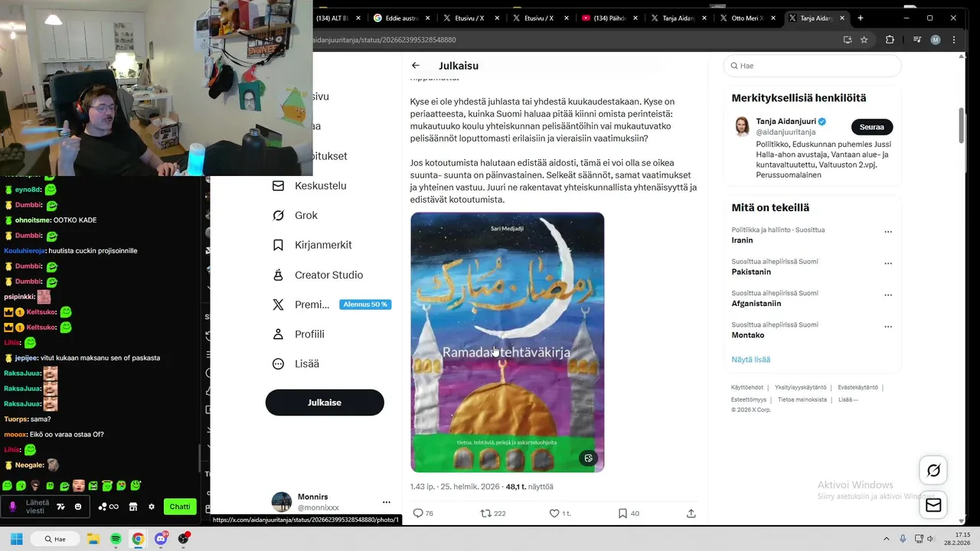This screenshot has width=980, height=551.
Task: Open the taskbar volume icon
Action: pyautogui.click(x=931, y=539)
